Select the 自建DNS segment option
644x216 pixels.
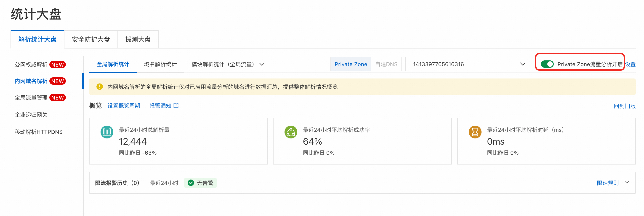pyautogui.click(x=386, y=64)
